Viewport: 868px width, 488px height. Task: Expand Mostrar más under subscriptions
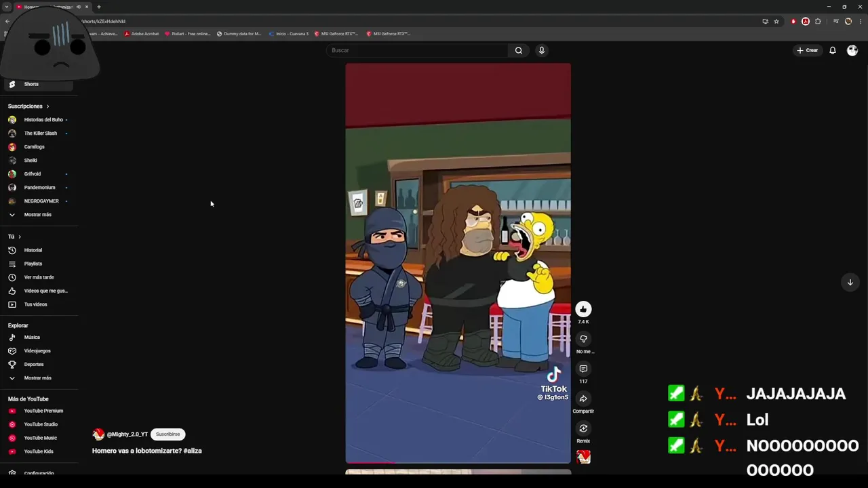pos(39,215)
